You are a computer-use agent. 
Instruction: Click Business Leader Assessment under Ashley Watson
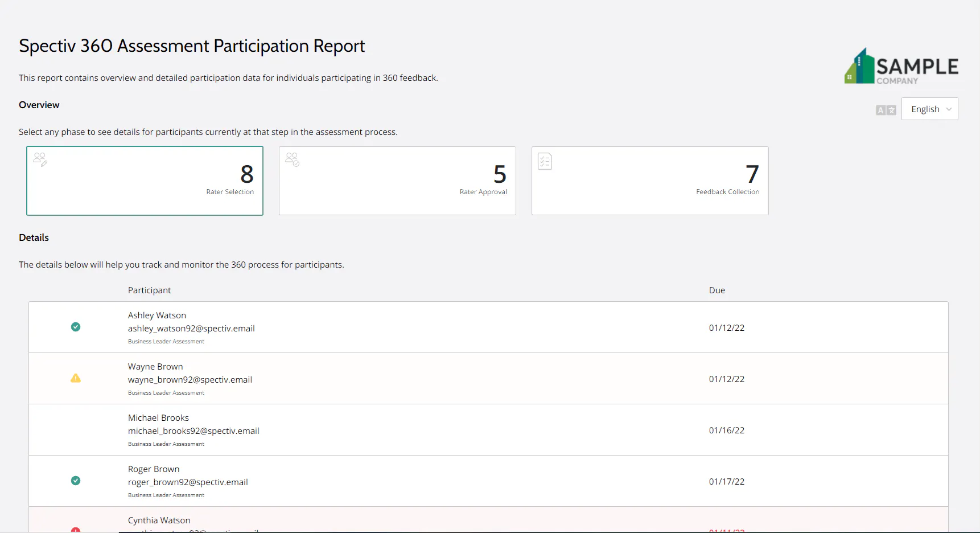click(166, 342)
